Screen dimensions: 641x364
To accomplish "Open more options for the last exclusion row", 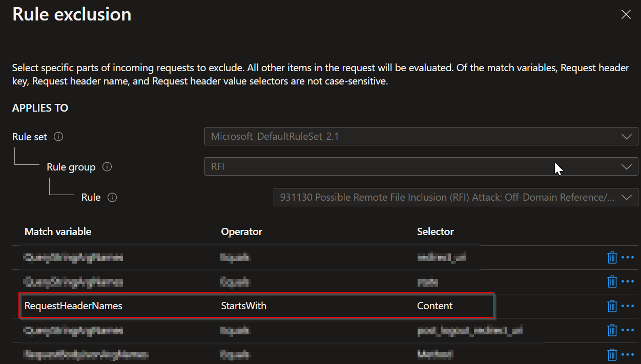I will tap(628, 354).
